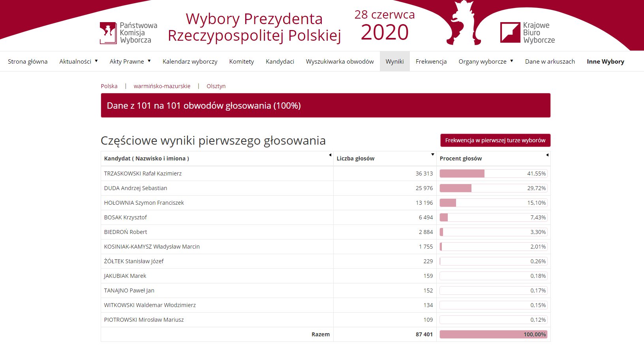Go to Kandydaci menu item

280,61
